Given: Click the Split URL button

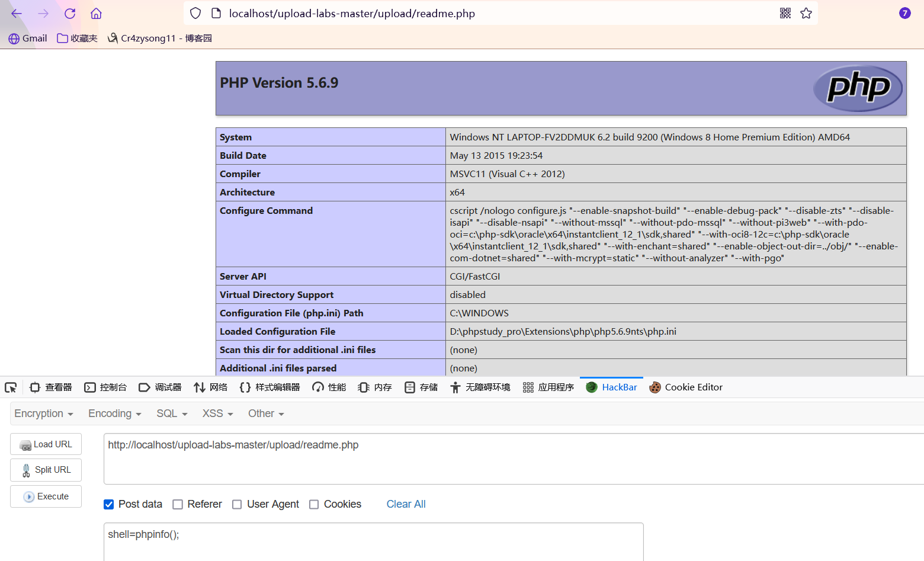Looking at the screenshot, I should 46,470.
